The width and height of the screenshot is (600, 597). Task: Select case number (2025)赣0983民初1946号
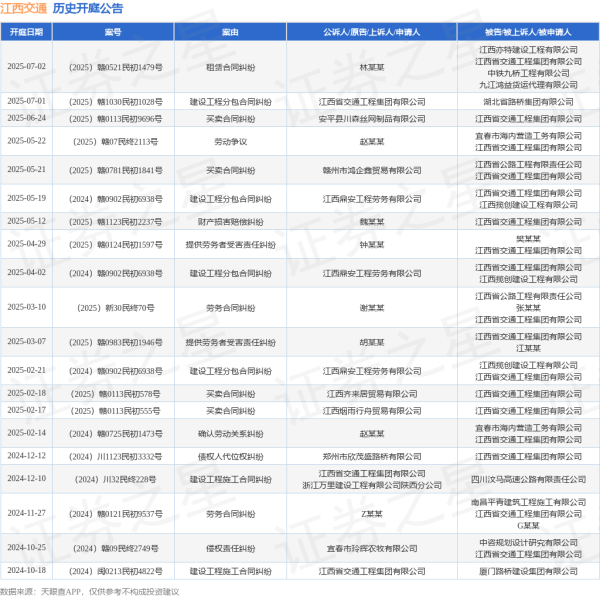coord(116,343)
